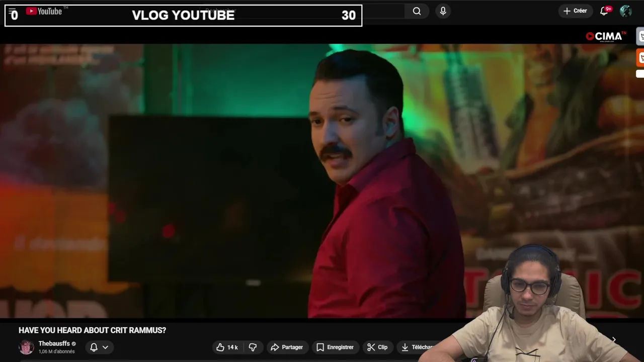The height and width of the screenshot is (362, 644).
Task: Save the video with Enregistrer
Action: coord(335,347)
